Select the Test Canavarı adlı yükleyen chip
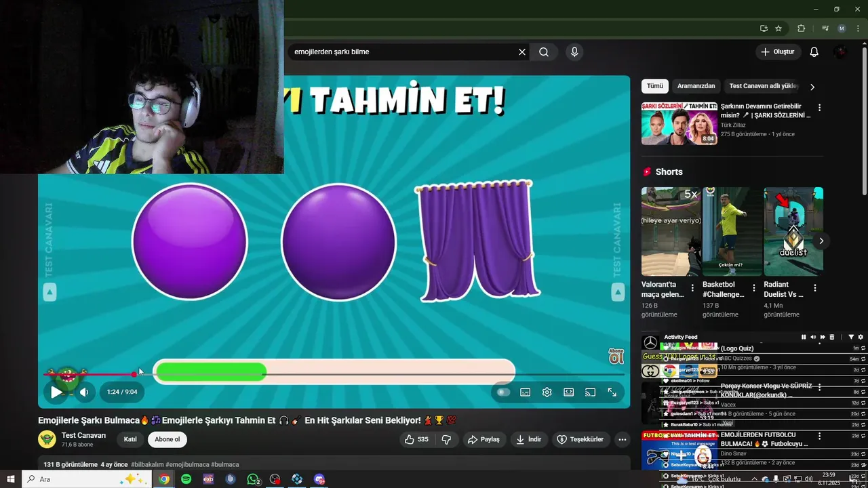Viewport: 868px width, 488px height. pos(764,86)
